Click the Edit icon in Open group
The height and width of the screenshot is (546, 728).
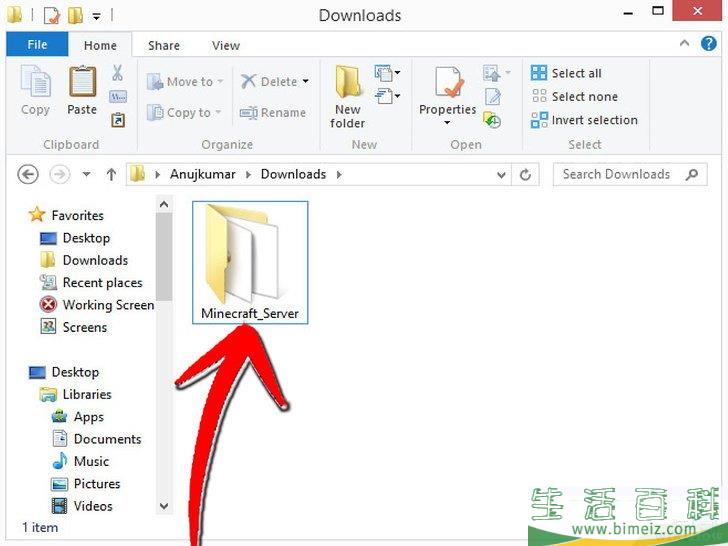coord(493,97)
